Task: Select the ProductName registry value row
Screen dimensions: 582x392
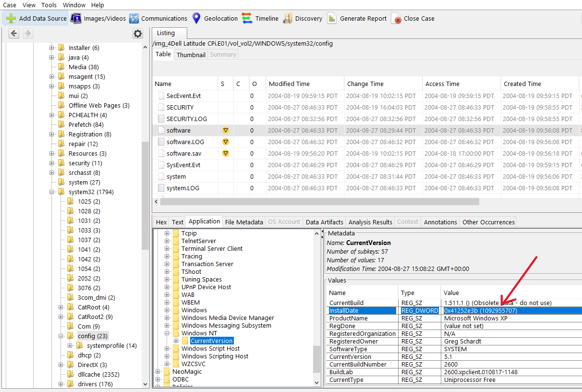Action: point(348,318)
